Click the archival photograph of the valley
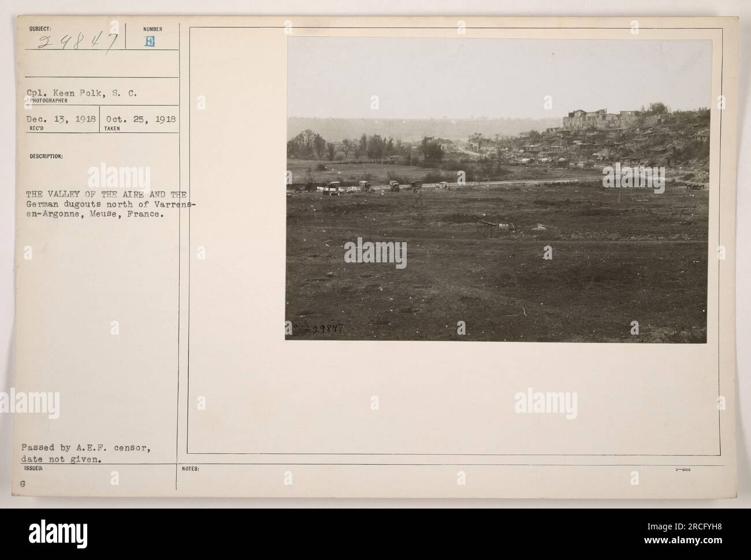Image resolution: width=751 pixels, height=560 pixels. (x=497, y=189)
